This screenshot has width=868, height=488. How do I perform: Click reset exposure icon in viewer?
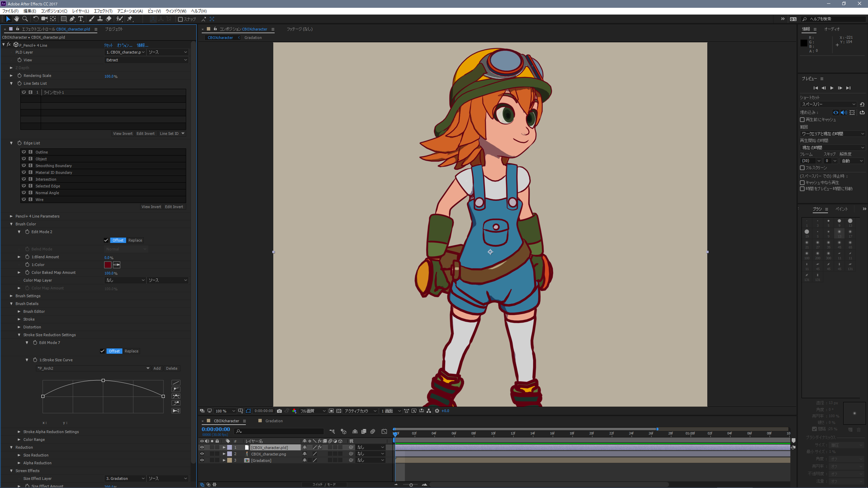[437, 411]
